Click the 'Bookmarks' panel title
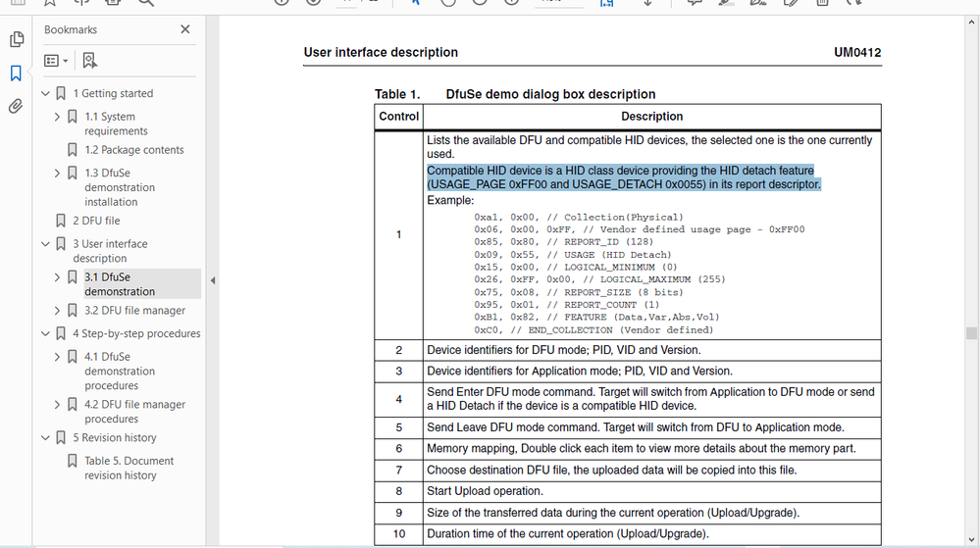This screenshot has height=548, width=980. click(71, 29)
